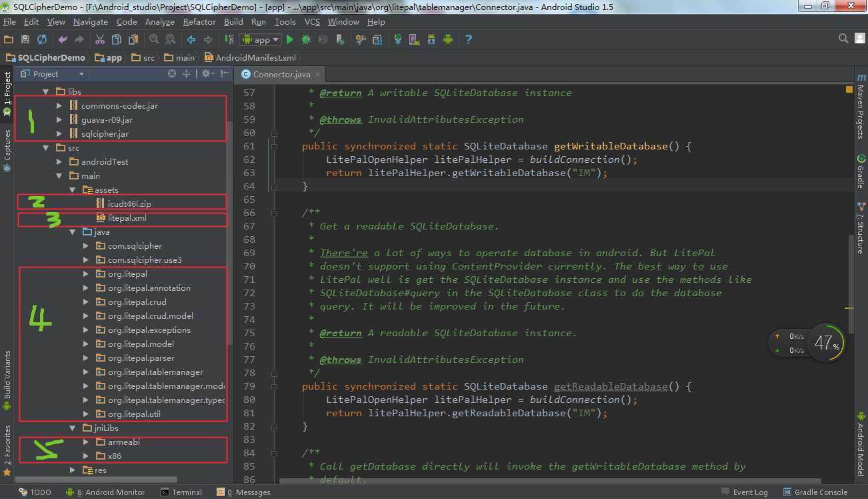This screenshot has height=499, width=868.
Task: Click the Replace toolbar icon
Action: click(x=170, y=40)
